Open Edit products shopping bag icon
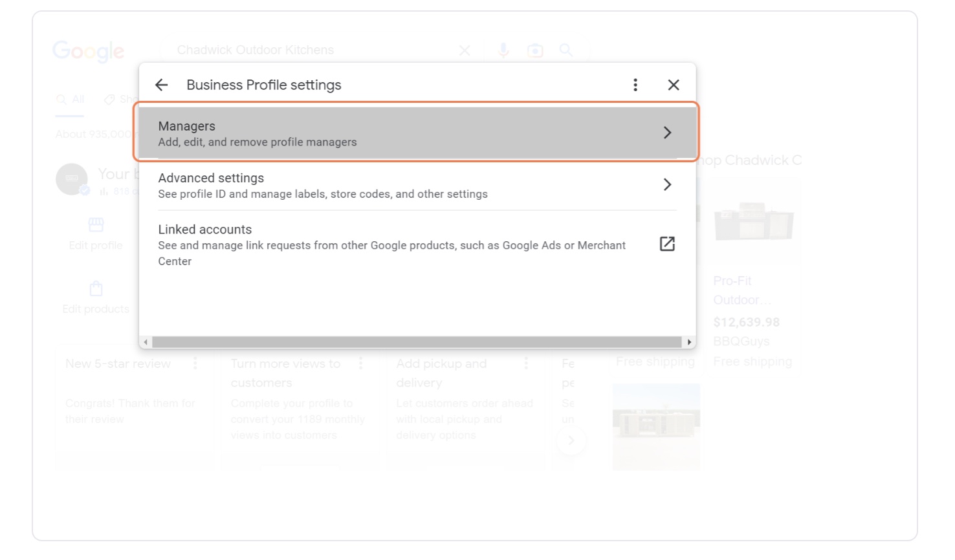The width and height of the screenshot is (955, 560). tap(96, 288)
